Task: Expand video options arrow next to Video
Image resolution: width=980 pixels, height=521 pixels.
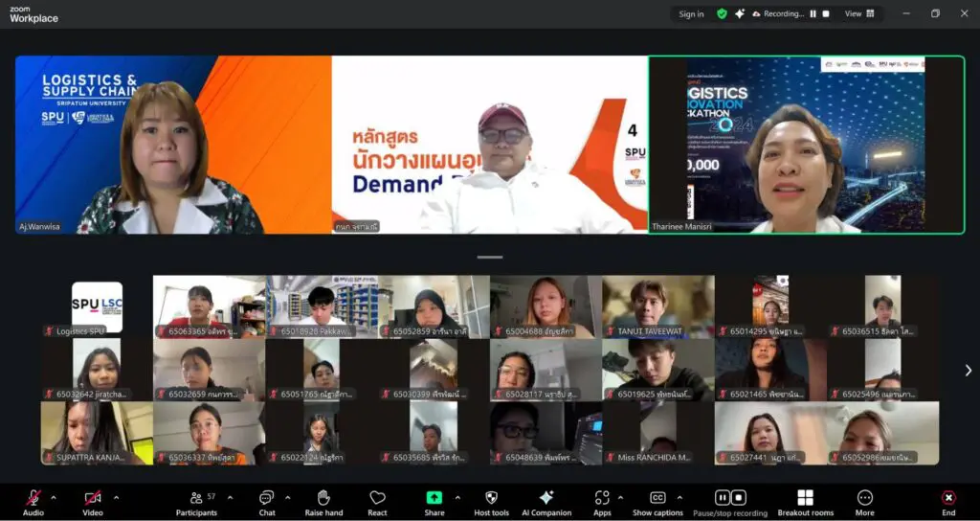Action: [116, 498]
